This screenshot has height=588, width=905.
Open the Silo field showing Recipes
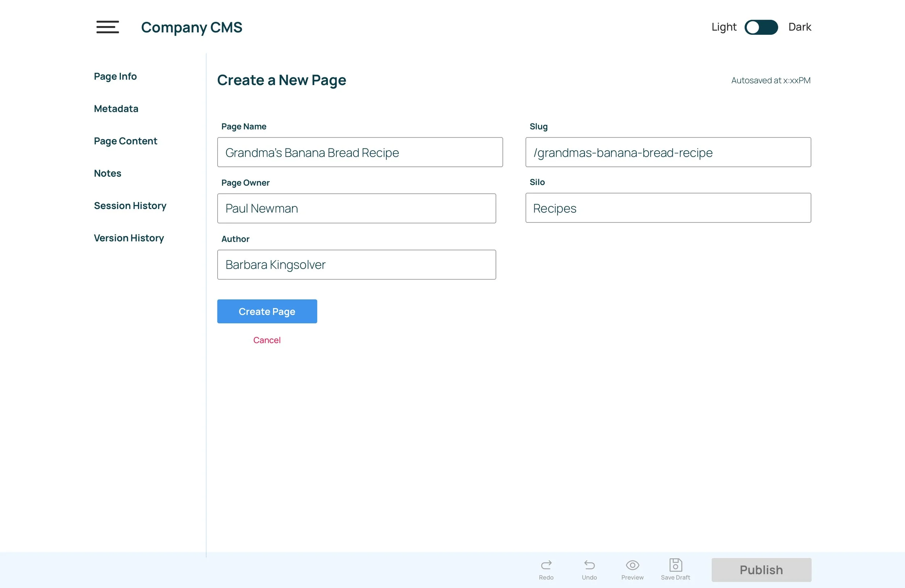[x=668, y=208]
